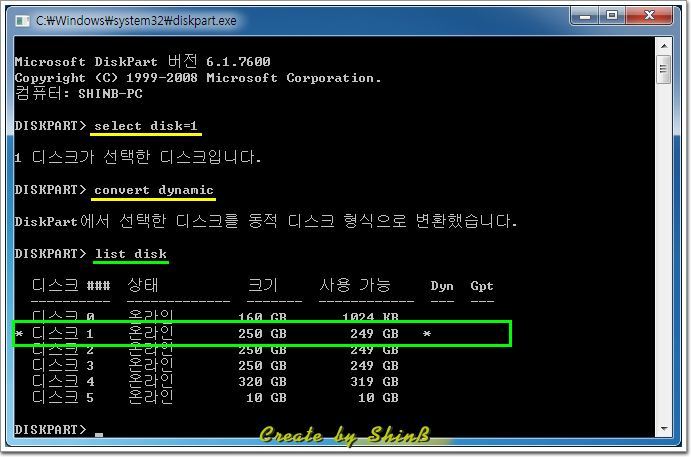Image resolution: width=691 pixels, height=457 pixels.
Task: Click the dynamic disk conversion result message
Action: (x=266, y=221)
